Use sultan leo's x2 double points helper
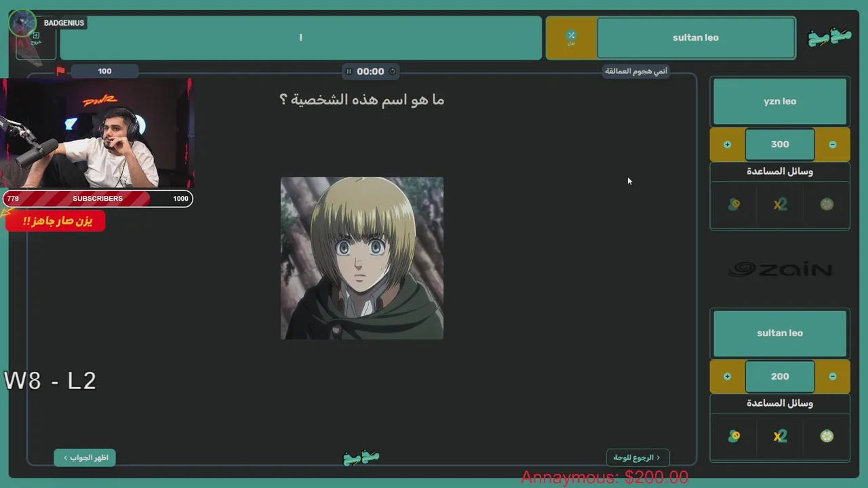The width and height of the screenshot is (868, 488). pyautogui.click(x=780, y=436)
